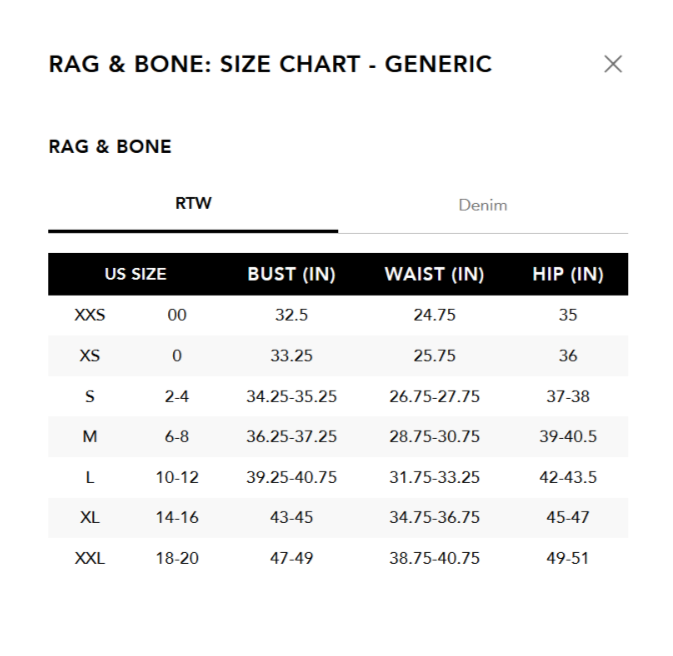Click the RAG & BONE subheading
673x656 pixels.
(x=110, y=147)
